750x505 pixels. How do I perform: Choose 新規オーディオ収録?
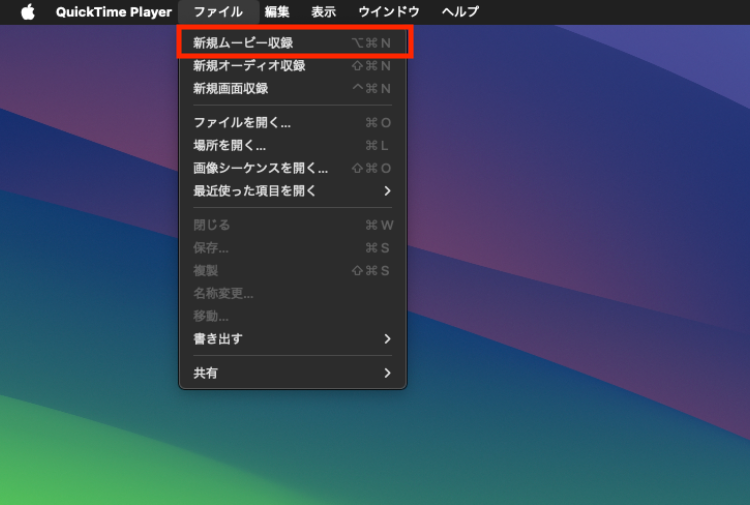click(x=293, y=66)
